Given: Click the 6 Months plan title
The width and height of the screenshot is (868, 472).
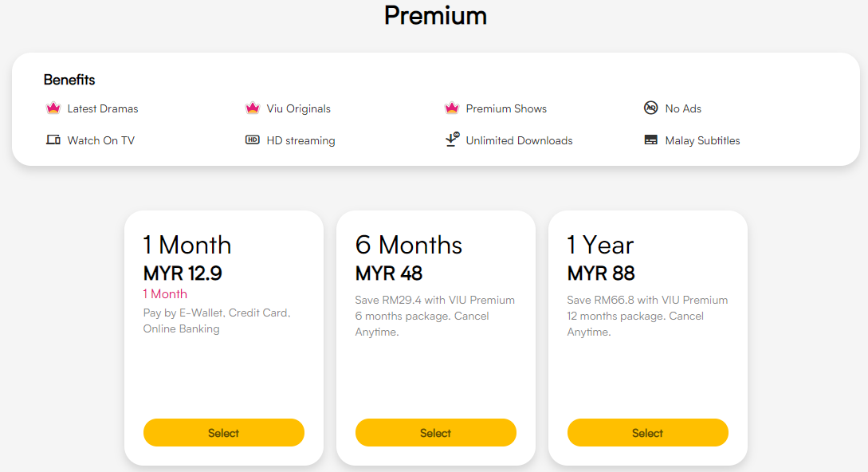Looking at the screenshot, I should (409, 245).
